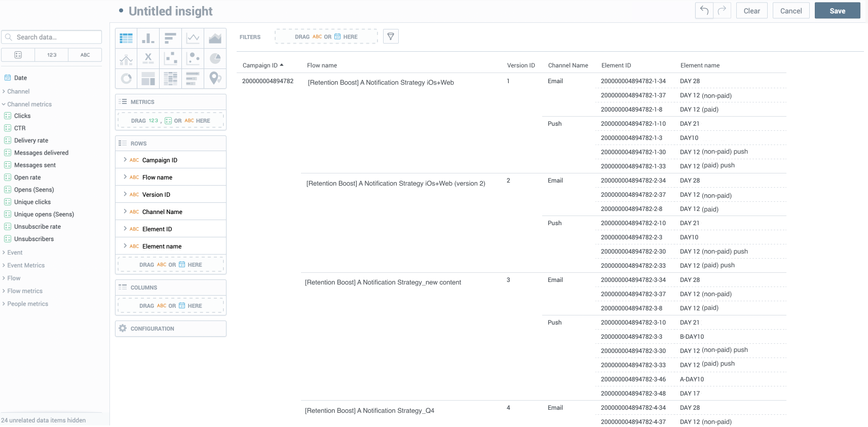This screenshot has width=868, height=427.
Task: Click the undo arrow icon
Action: [x=704, y=11]
